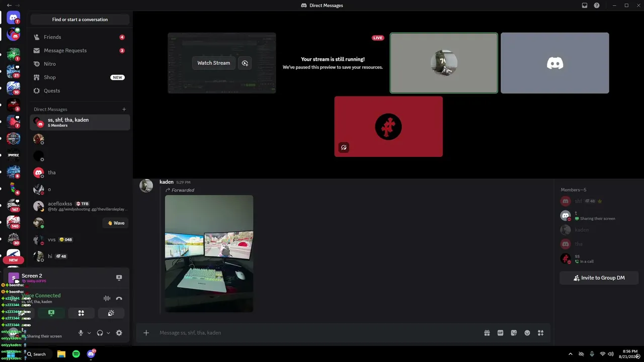Select member sharing their screen
The width and height of the screenshot is (644, 362).
[599, 216]
